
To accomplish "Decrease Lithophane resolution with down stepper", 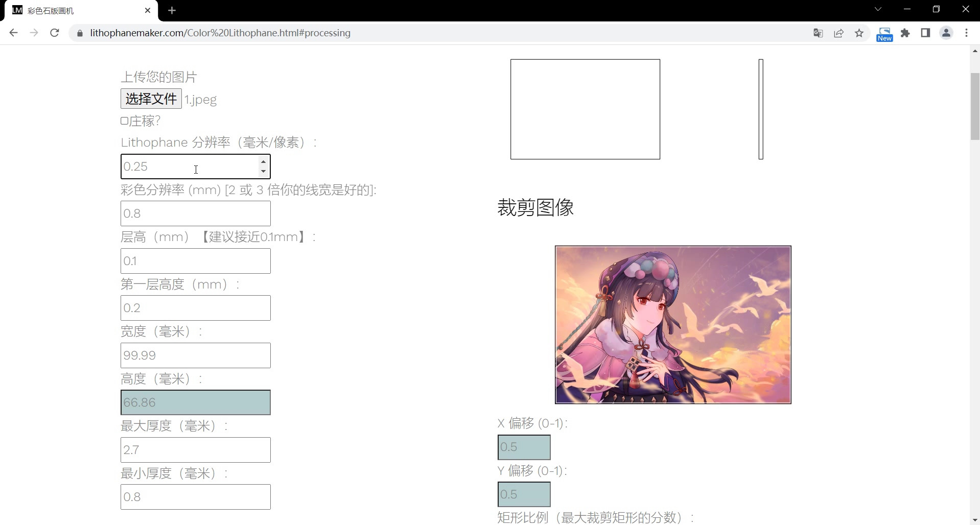I will pos(263,172).
